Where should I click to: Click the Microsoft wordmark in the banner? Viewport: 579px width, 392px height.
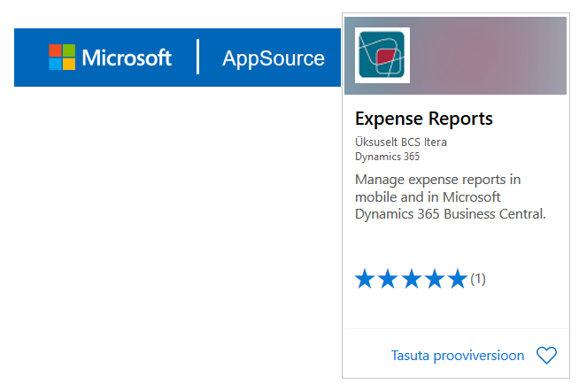[127, 58]
